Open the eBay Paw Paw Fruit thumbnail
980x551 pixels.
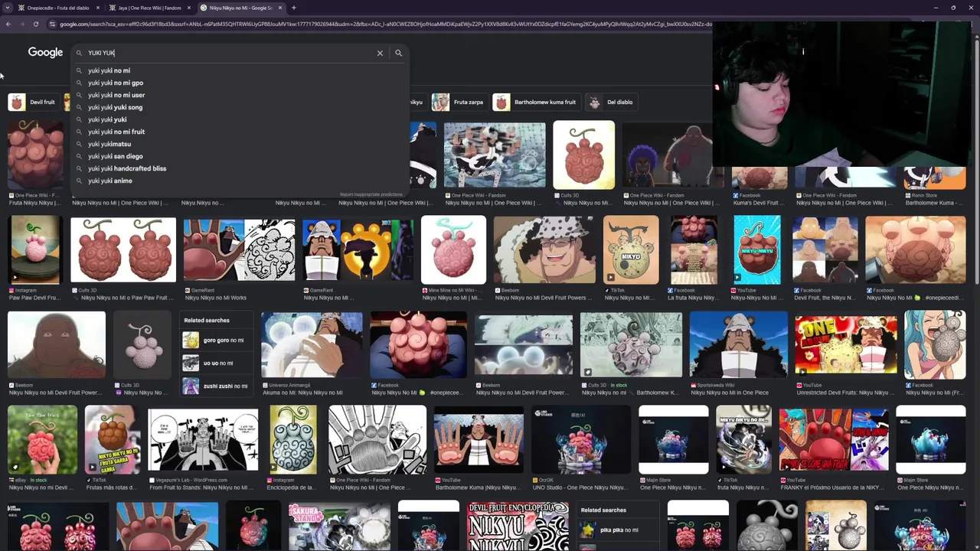click(43, 439)
